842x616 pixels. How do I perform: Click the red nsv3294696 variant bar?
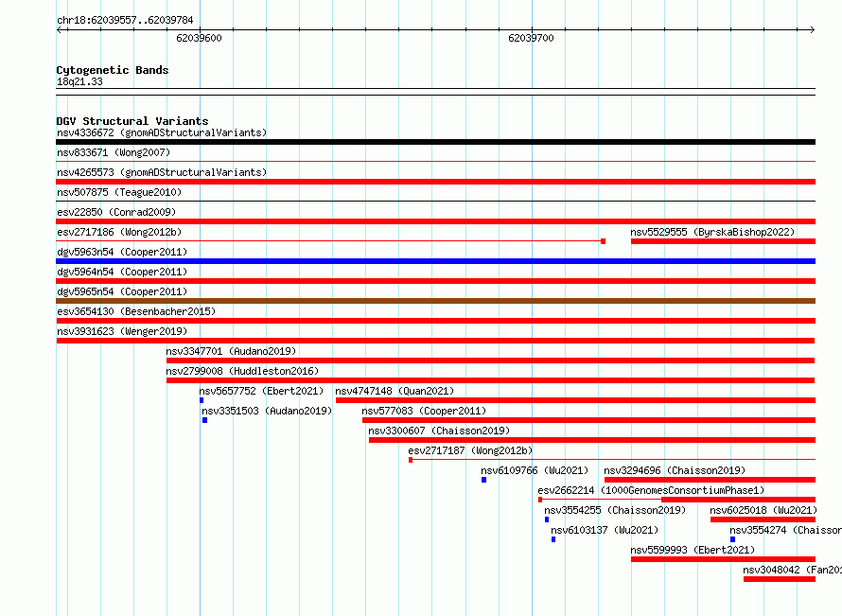710,480
